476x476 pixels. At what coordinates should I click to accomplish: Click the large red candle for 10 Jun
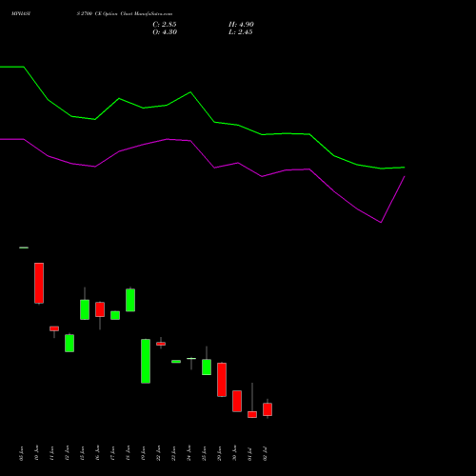(39, 283)
